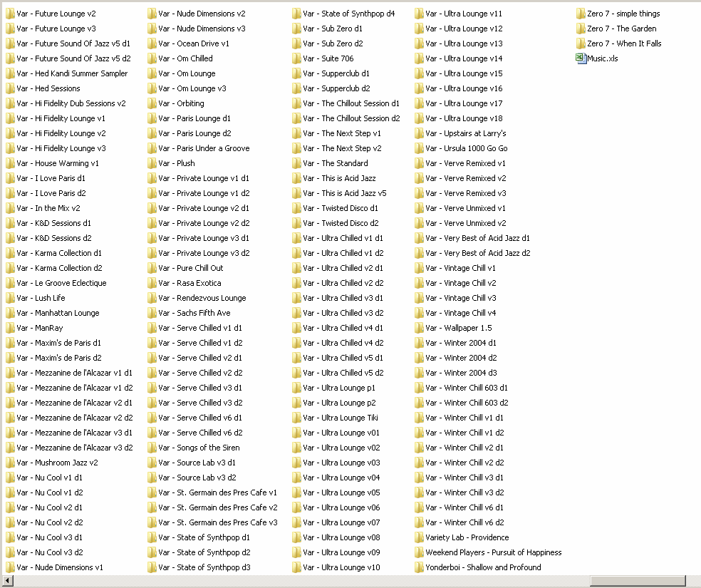Select 'Var - In the Mix v2' name
Image resolution: width=701 pixels, height=588 pixels.
point(48,208)
